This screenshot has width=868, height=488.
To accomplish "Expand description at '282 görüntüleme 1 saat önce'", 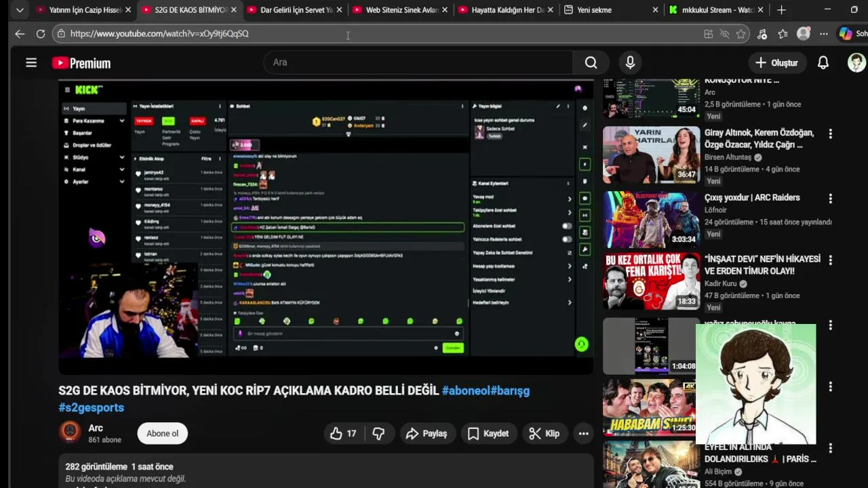I will [x=119, y=466].
